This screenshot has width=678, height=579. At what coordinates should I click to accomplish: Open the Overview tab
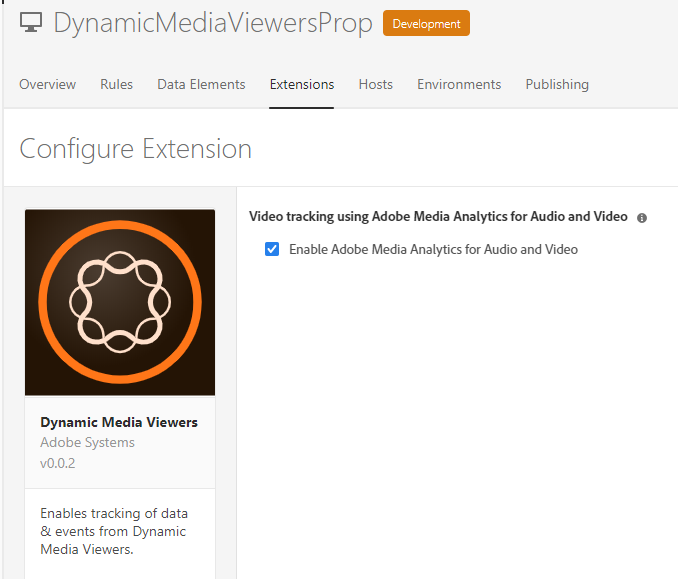coord(48,84)
